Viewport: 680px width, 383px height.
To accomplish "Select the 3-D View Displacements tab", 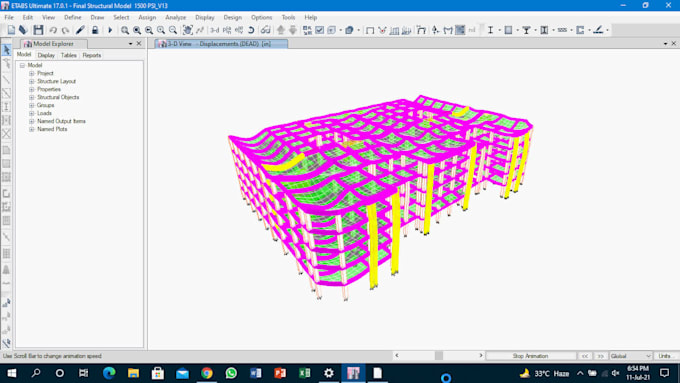I will point(221,44).
